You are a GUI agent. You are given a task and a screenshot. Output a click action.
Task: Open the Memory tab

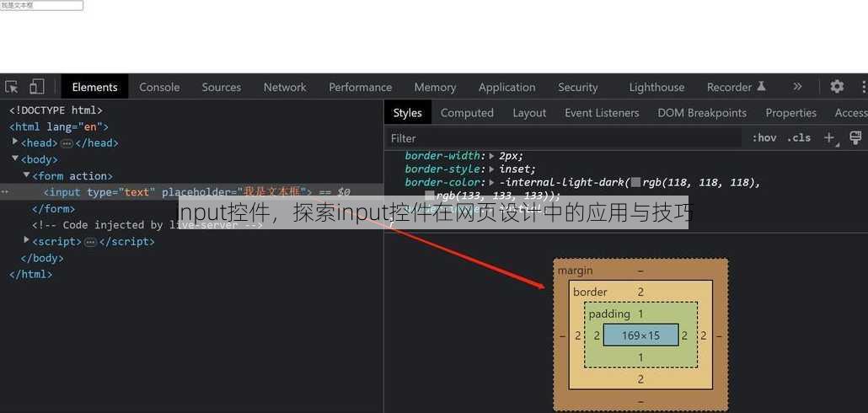pyautogui.click(x=435, y=87)
